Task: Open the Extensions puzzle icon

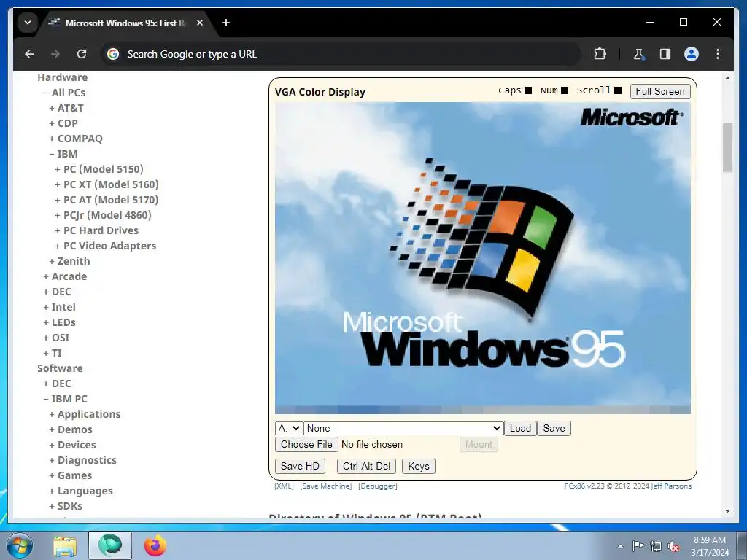Action: point(600,54)
